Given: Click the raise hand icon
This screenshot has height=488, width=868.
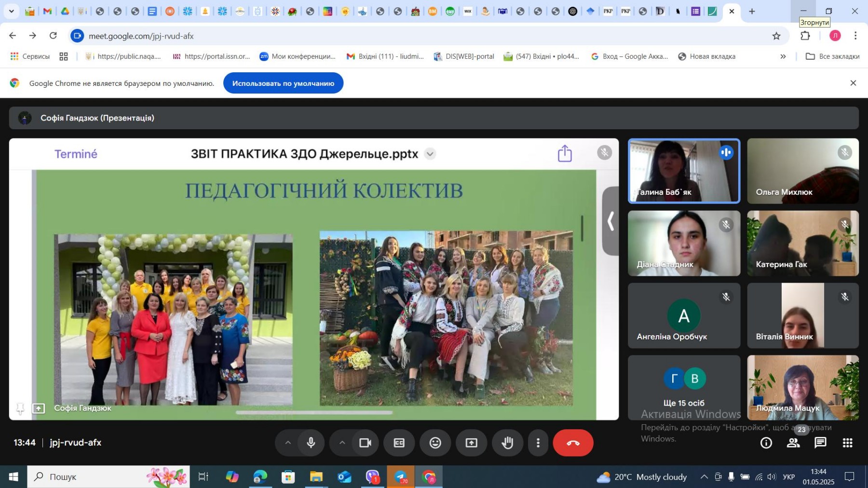Looking at the screenshot, I should (x=507, y=443).
